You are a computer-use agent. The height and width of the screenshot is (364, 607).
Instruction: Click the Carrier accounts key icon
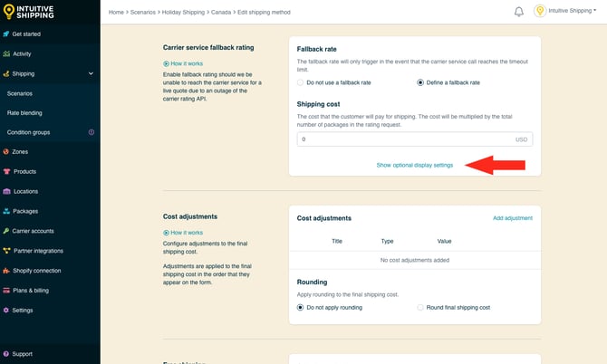point(7,231)
